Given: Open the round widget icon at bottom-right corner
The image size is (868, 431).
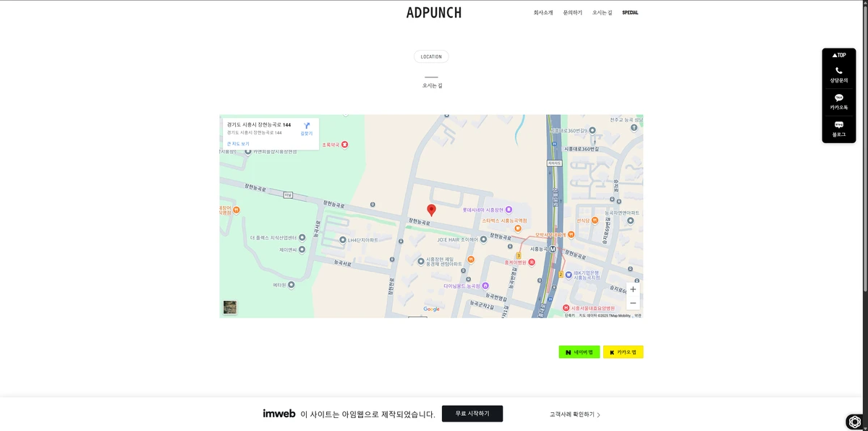Looking at the screenshot, I should [855, 422].
